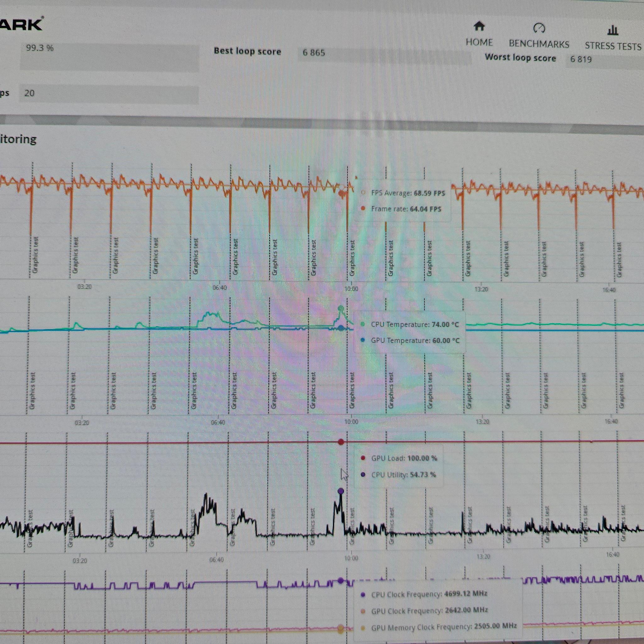Select the green CPU Temperature legend dot
Viewport: 644px width, 644px height.
click(363, 324)
